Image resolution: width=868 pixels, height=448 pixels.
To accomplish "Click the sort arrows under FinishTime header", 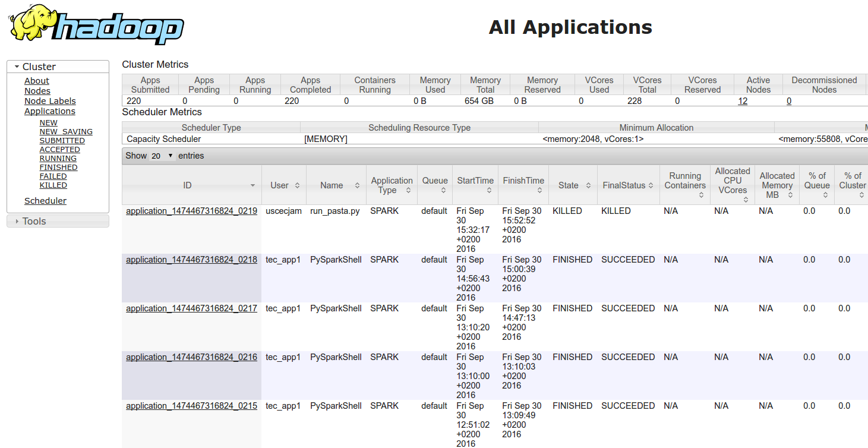I will click(x=539, y=190).
